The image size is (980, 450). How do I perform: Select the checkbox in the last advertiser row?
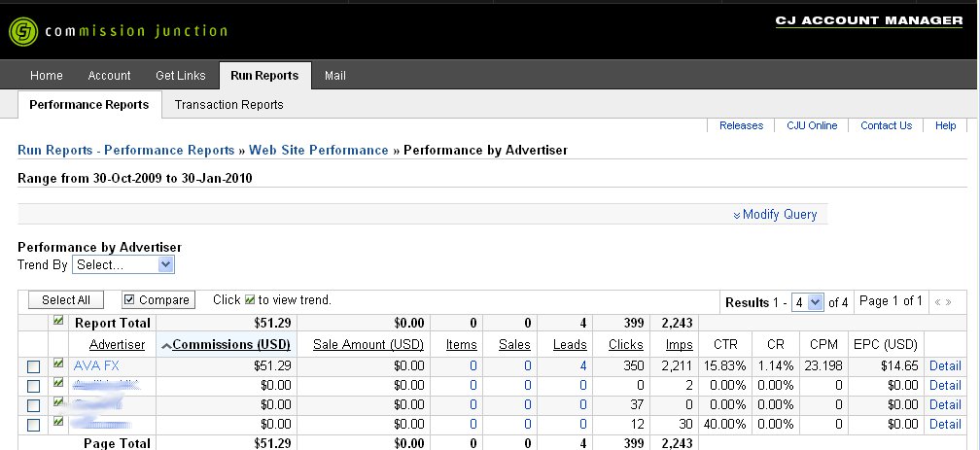(34, 425)
